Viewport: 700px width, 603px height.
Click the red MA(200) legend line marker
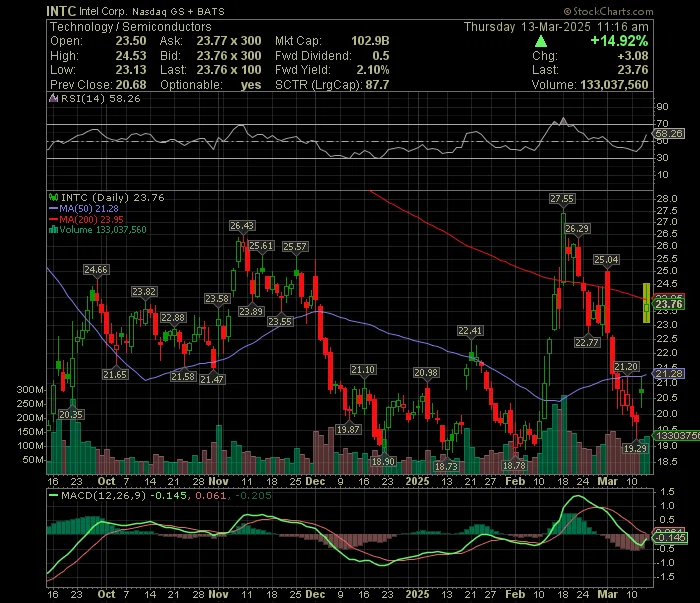[54, 220]
